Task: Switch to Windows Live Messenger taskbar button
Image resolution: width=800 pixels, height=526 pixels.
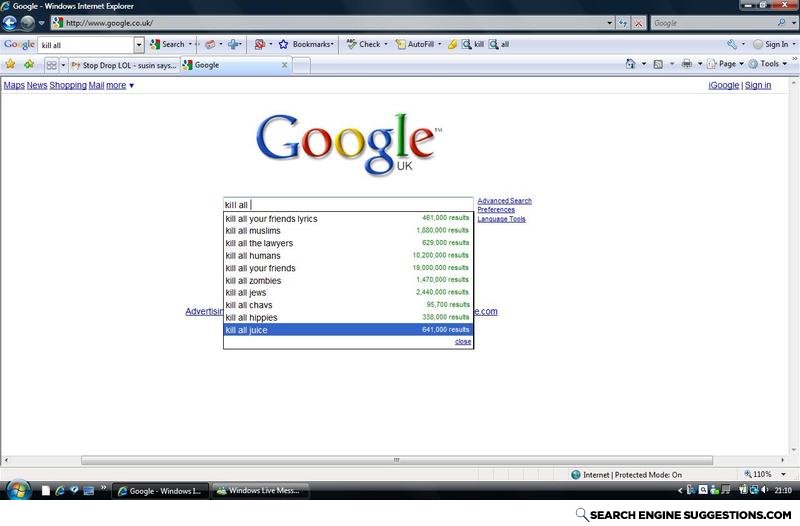Action: 260,491
